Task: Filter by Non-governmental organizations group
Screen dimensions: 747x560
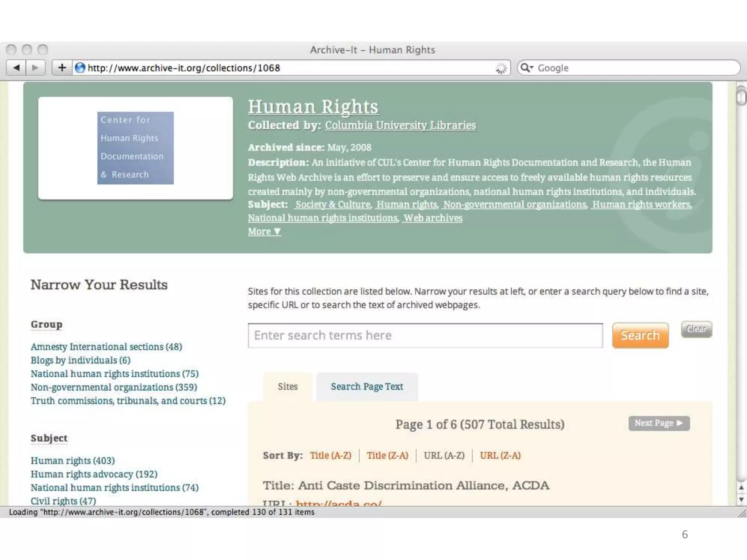Action: coord(113,387)
